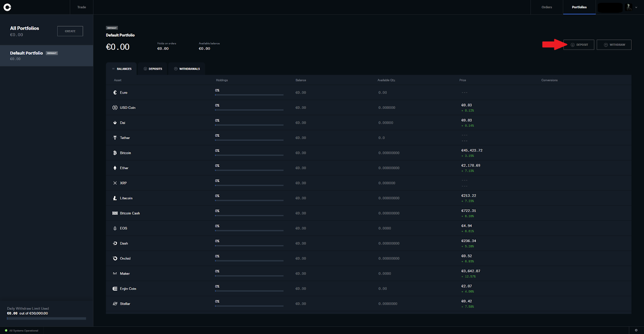Click the Orchid asset icon
The height and width of the screenshot is (334, 644).
coord(115,258)
